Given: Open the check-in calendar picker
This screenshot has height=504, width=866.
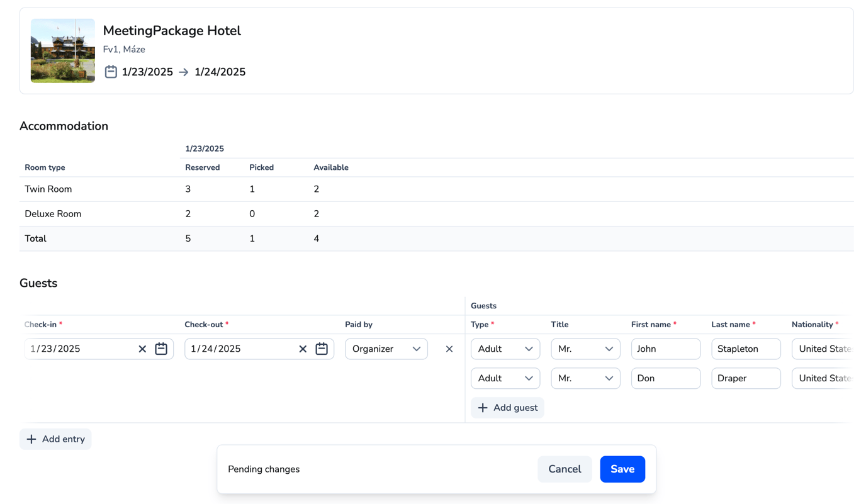Looking at the screenshot, I should tap(161, 349).
